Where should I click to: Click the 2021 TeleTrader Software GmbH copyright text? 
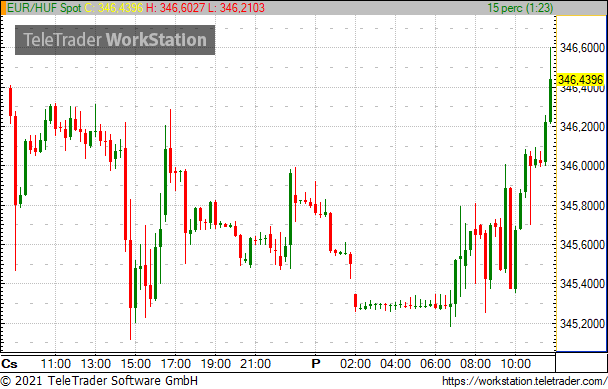99,381
